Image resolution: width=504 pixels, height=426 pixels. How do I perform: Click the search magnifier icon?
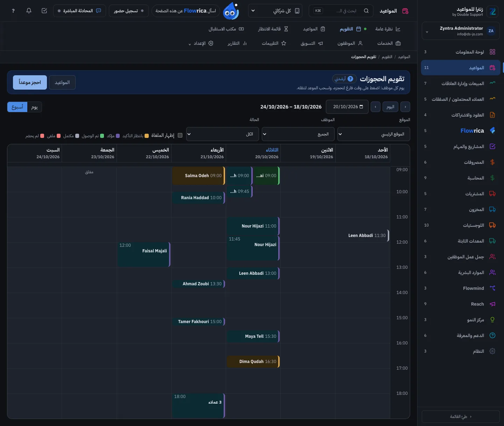click(366, 11)
